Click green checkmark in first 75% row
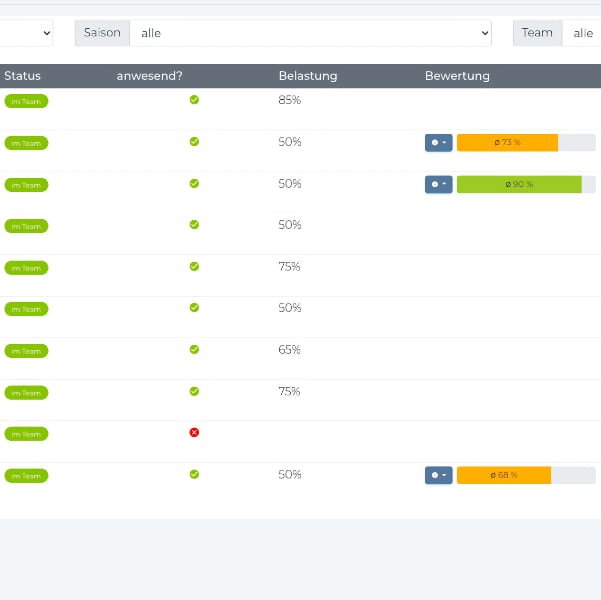This screenshot has height=600, width=601. click(194, 267)
